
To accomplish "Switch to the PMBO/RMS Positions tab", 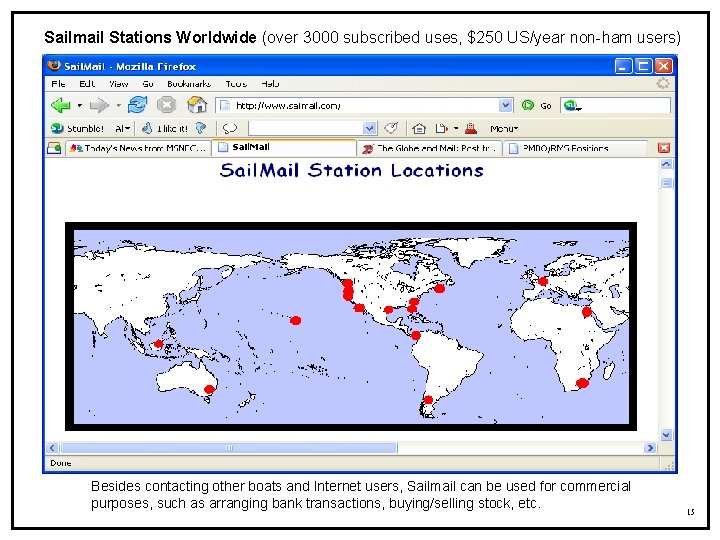I will point(576,148).
